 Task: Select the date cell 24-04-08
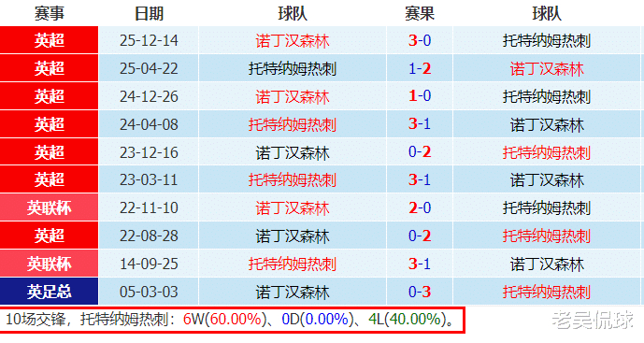149,124
